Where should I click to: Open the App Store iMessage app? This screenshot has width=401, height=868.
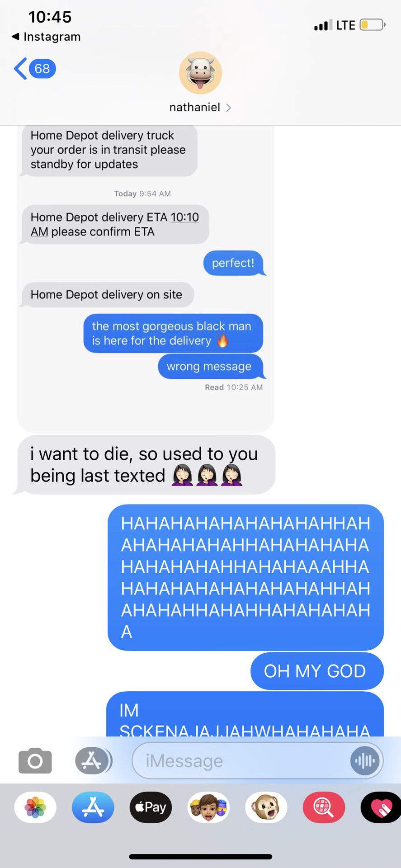(x=93, y=807)
